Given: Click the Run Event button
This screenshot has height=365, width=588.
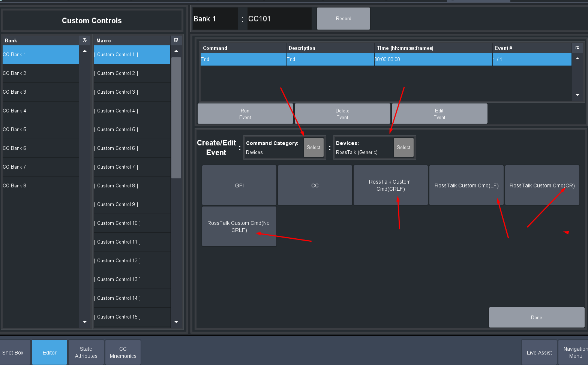Looking at the screenshot, I should click(245, 114).
